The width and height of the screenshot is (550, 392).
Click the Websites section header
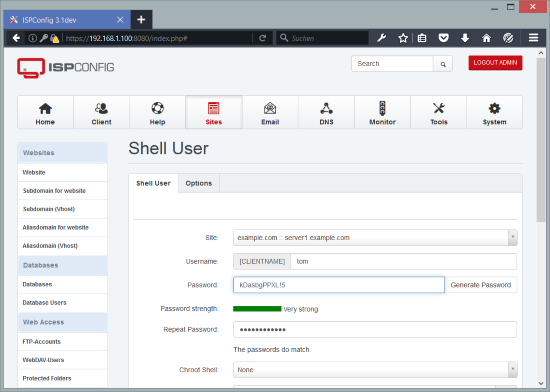click(62, 153)
